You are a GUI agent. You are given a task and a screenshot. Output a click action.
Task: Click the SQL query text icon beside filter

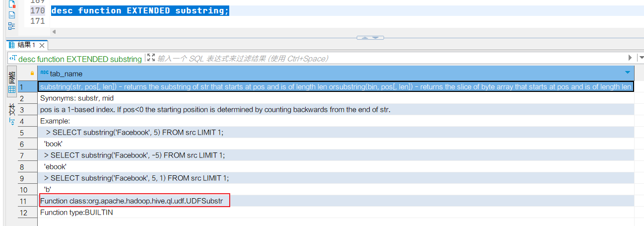(13, 59)
